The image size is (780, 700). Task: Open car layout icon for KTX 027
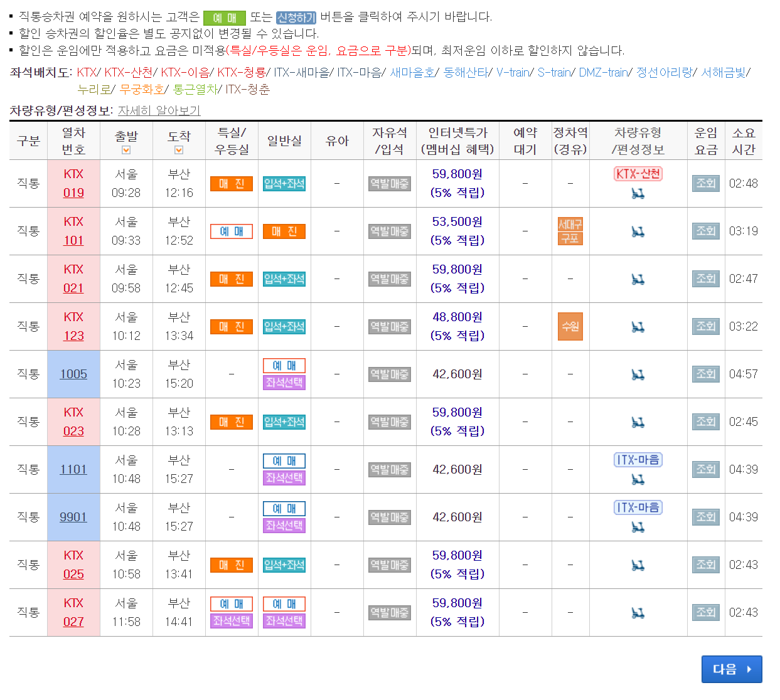pos(638,613)
